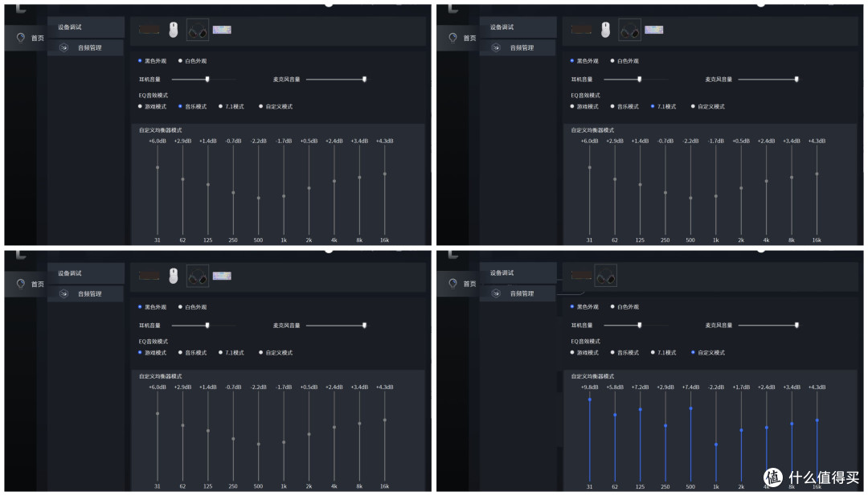Select the headset device in top-left panel
This screenshot has width=868, height=496.
point(198,30)
